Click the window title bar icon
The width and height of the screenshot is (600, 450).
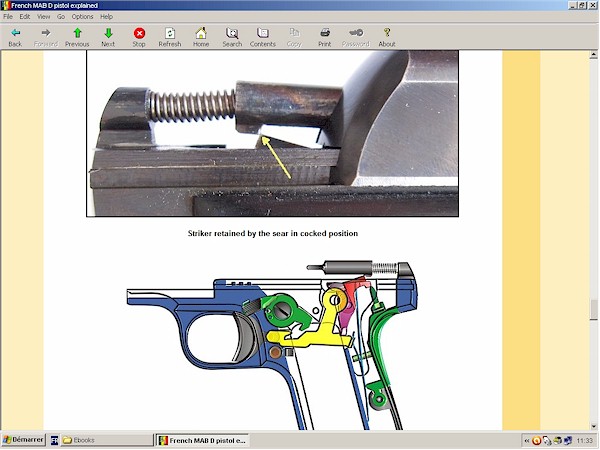pos(5,5)
